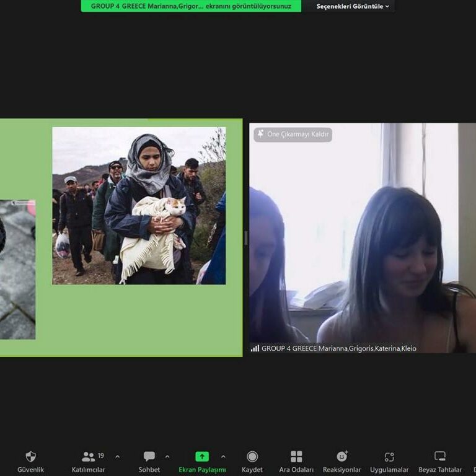This screenshot has width=476, height=476.
Task: Open the Reaksiyonlar emoji reactions
Action: click(x=342, y=457)
